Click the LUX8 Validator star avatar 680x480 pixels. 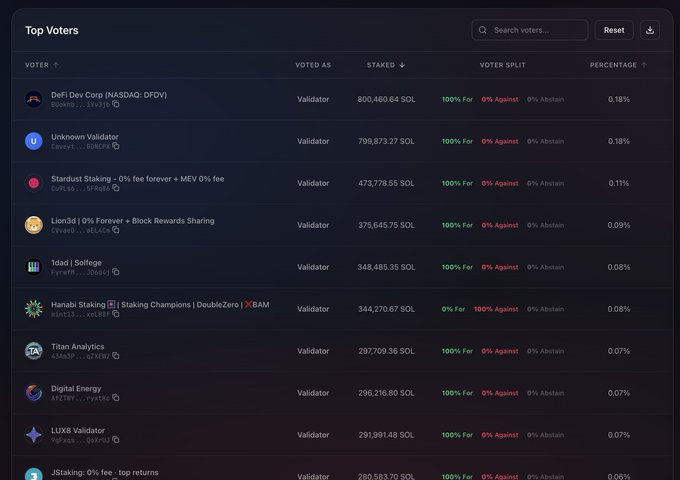[x=34, y=434]
